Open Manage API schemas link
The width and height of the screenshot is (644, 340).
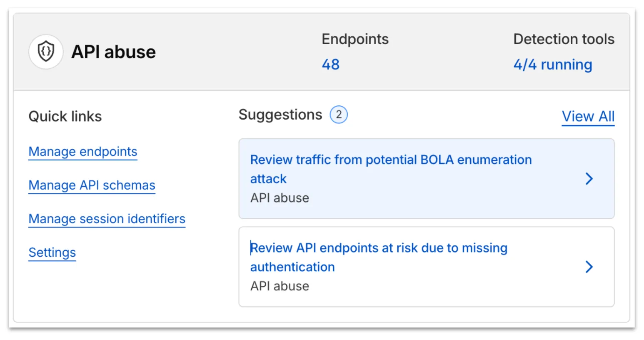click(x=92, y=185)
